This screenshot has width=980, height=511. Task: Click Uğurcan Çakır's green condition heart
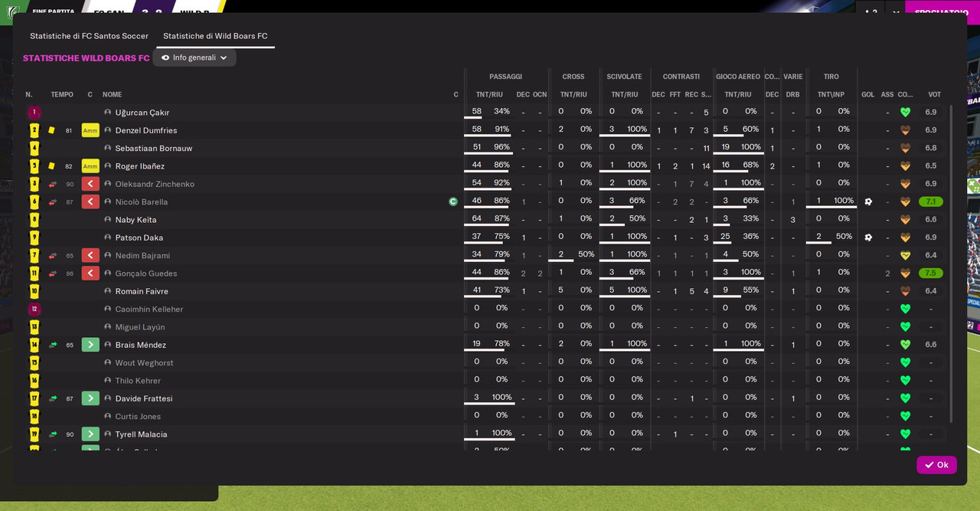pyautogui.click(x=905, y=113)
